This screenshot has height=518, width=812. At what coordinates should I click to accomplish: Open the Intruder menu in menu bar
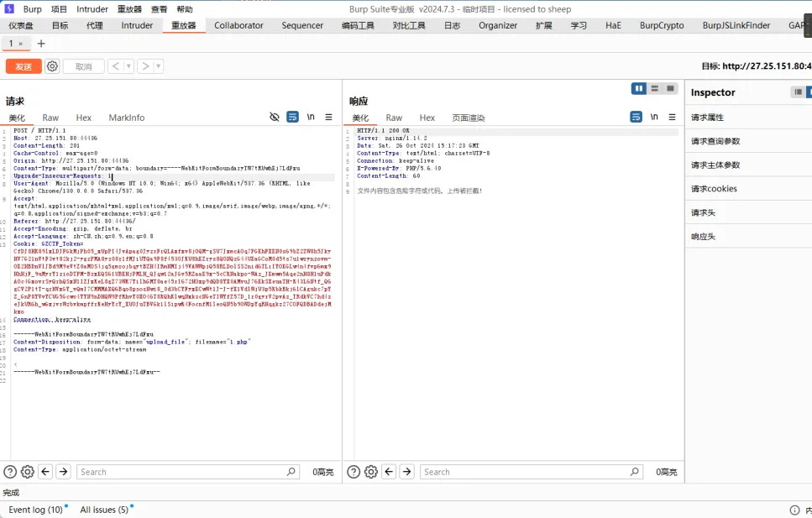[x=92, y=9]
